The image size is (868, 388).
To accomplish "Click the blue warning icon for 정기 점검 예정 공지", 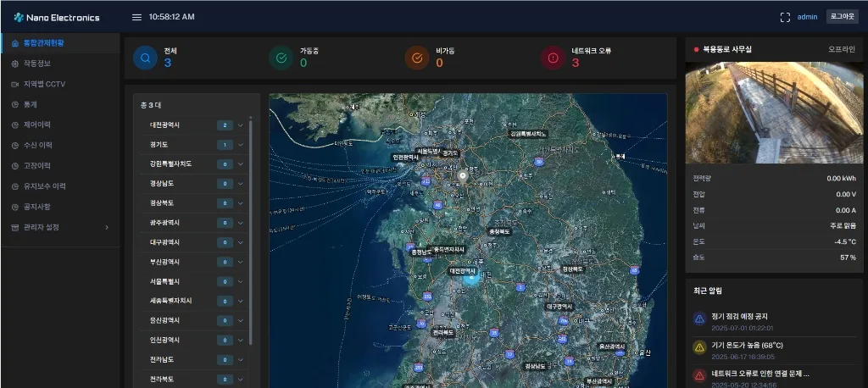I will [x=699, y=319].
